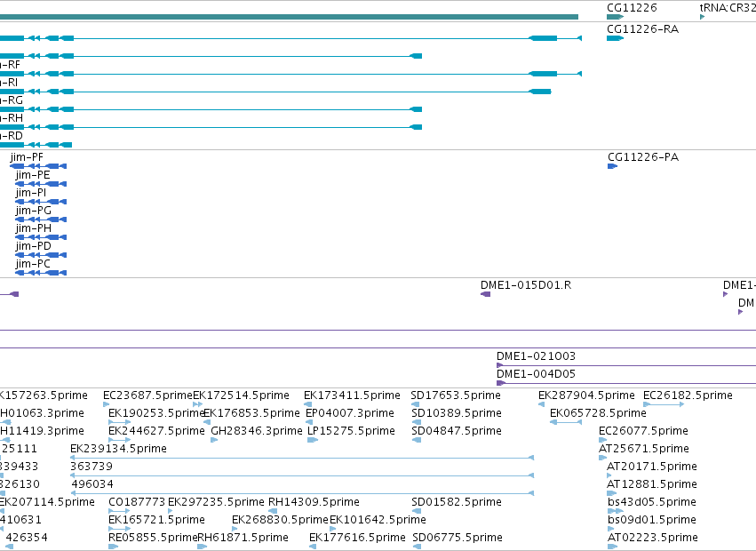The image size is (756, 551).
Task: Select EST label EK173411.5prime
Action: 352,395
